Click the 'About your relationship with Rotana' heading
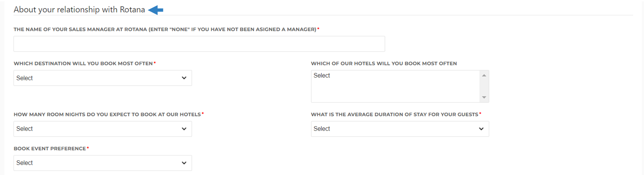 click(x=79, y=10)
